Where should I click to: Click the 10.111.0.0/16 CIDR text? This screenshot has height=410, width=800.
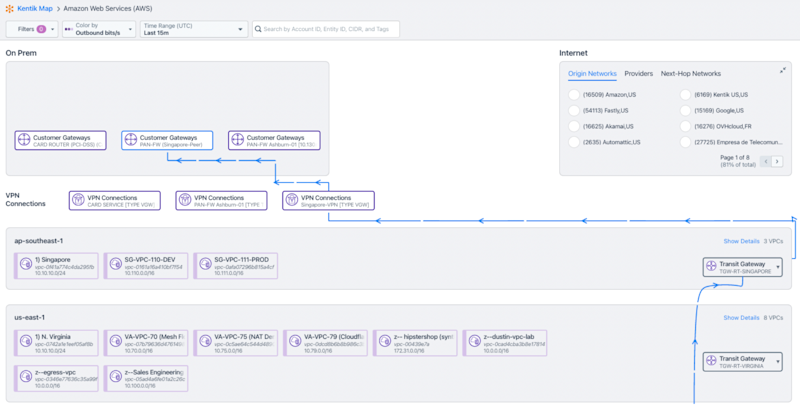click(x=229, y=273)
